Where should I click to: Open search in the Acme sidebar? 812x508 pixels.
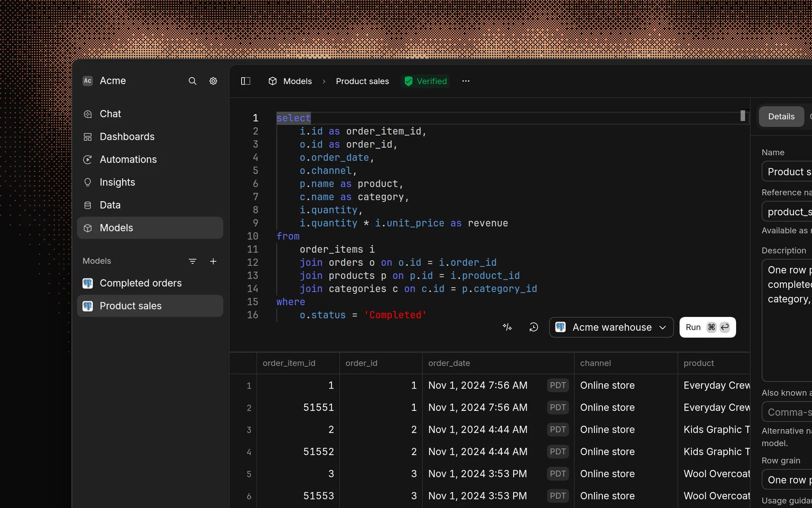pyautogui.click(x=192, y=81)
